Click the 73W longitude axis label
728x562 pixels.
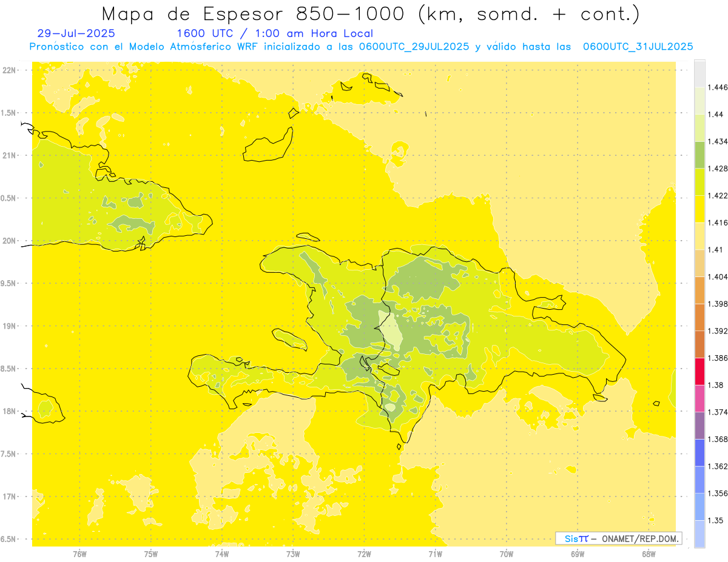coord(293,554)
